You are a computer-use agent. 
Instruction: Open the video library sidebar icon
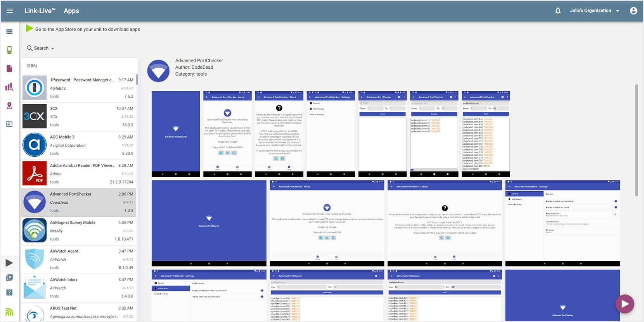coord(9,278)
